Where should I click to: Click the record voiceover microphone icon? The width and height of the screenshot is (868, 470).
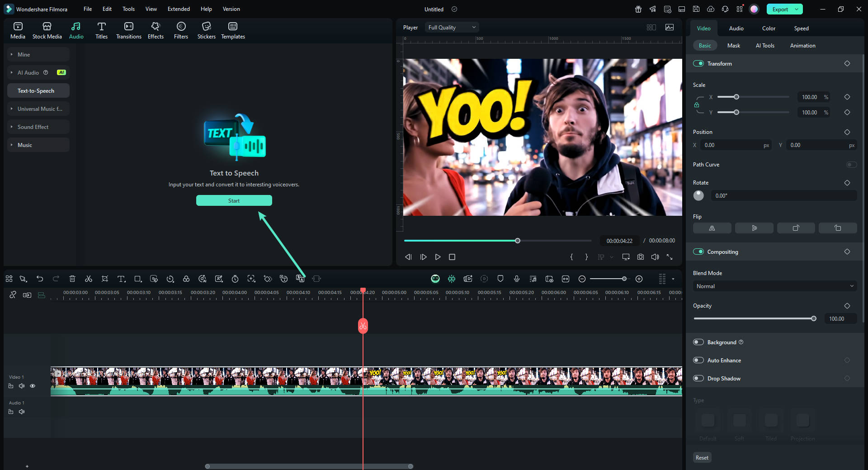pos(517,279)
